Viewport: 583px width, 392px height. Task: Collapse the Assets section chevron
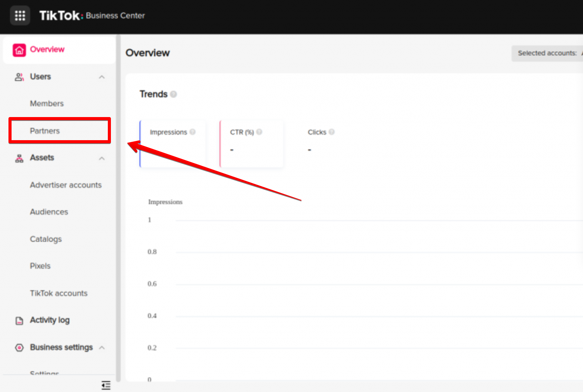tap(102, 158)
